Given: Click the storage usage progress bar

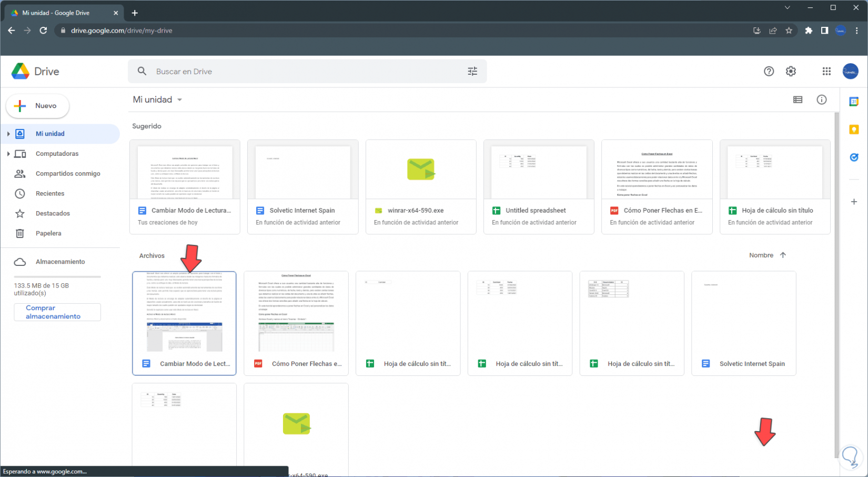Looking at the screenshot, I should [x=57, y=276].
